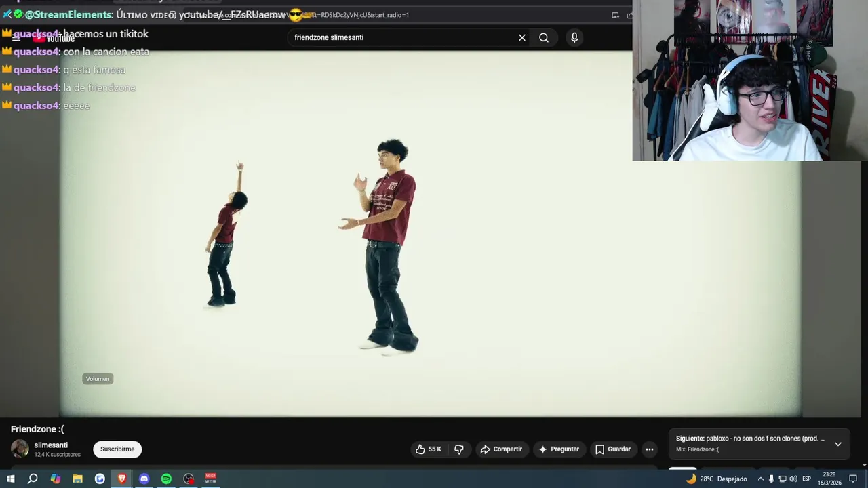The image size is (868, 488).
Task: Open the blue circular app next to File Explorer
Action: coord(100,479)
